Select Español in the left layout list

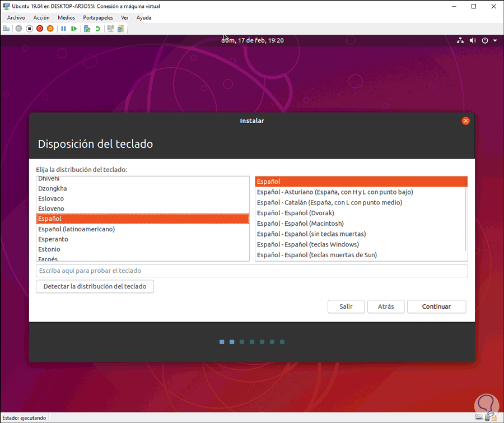click(x=143, y=219)
